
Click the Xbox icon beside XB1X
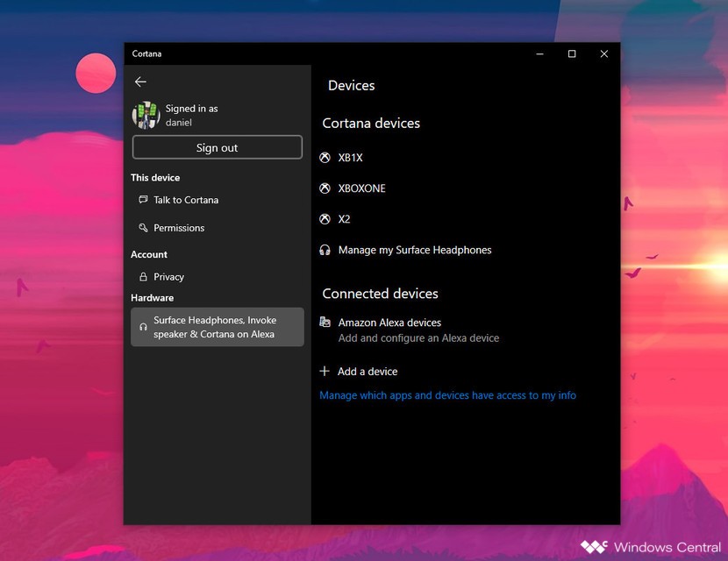pyautogui.click(x=325, y=158)
